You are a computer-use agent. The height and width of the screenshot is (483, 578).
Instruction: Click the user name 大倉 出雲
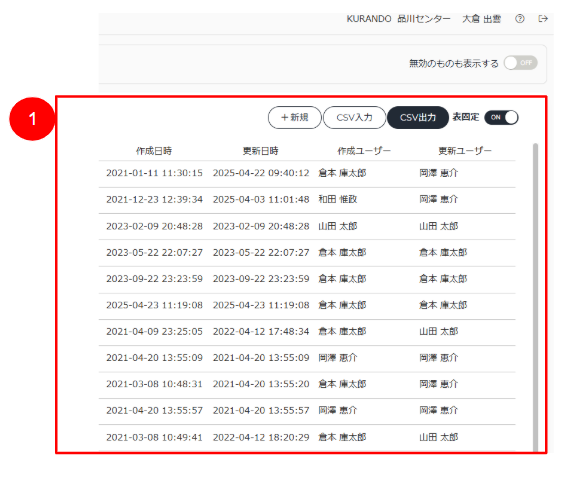coord(481,19)
